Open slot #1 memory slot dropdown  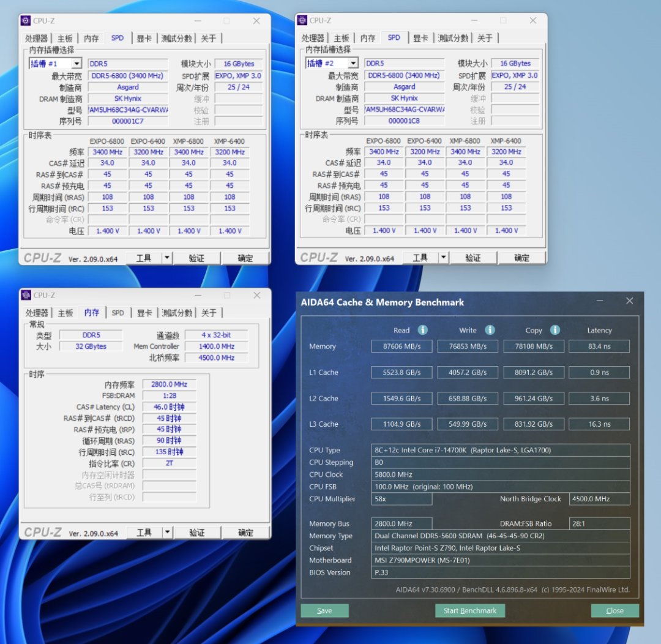coord(77,64)
